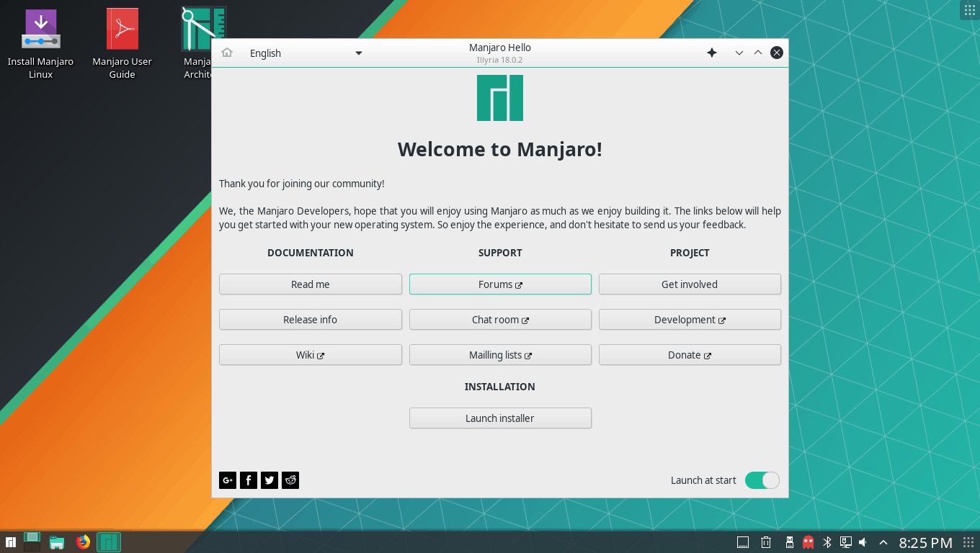Open Manjaro's Facebook page via social icon
980x553 pixels.
248,480
